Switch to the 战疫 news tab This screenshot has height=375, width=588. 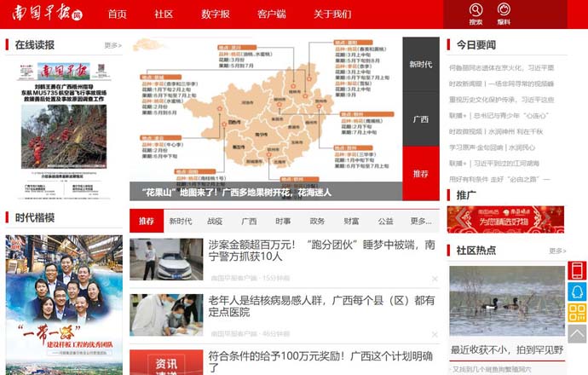(x=215, y=222)
